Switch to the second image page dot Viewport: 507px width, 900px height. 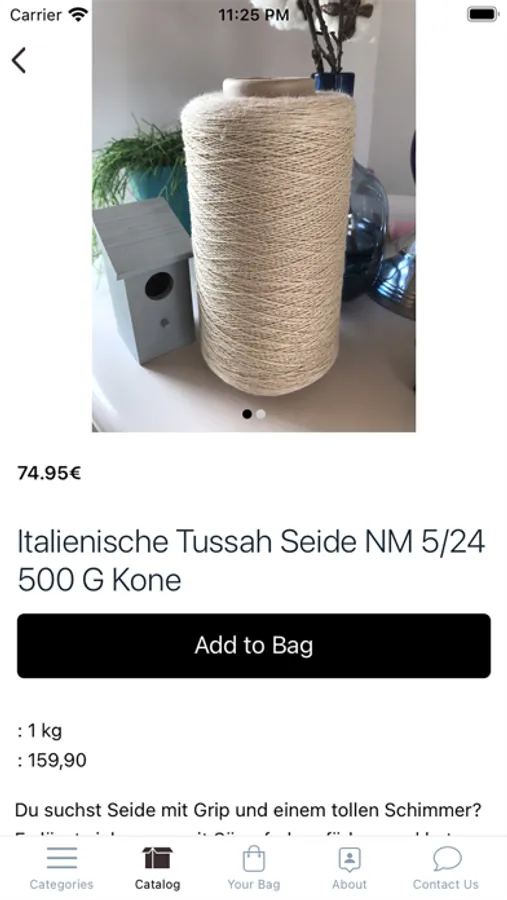(x=261, y=414)
